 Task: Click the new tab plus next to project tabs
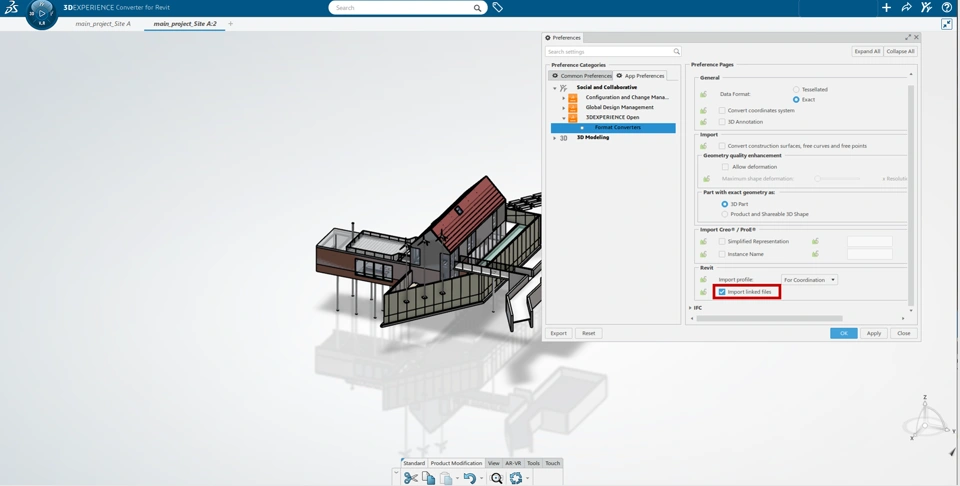231,24
